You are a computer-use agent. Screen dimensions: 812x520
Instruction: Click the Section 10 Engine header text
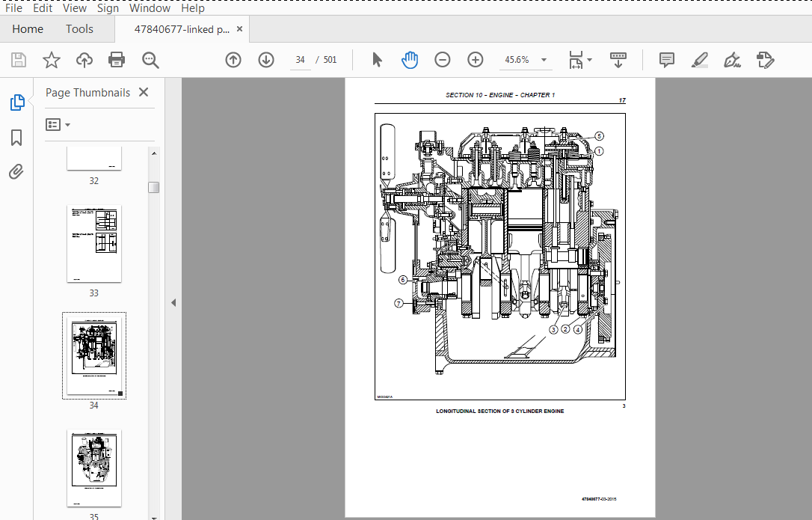click(x=500, y=95)
